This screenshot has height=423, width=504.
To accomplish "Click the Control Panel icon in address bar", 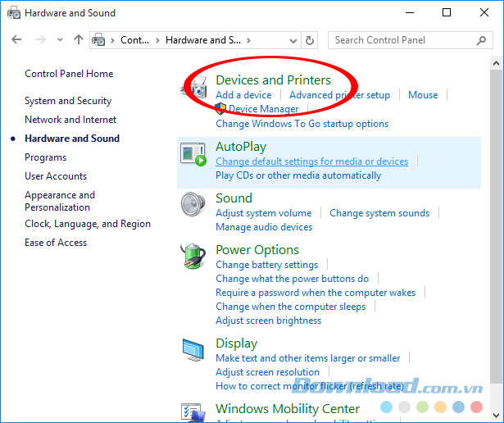I will tap(98, 40).
